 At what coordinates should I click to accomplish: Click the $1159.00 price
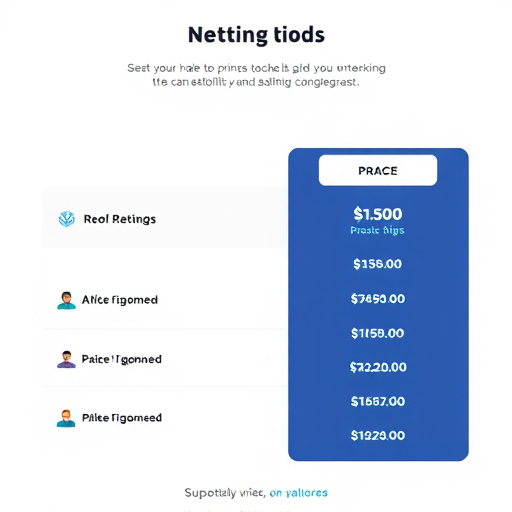pyautogui.click(x=377, y=333)
